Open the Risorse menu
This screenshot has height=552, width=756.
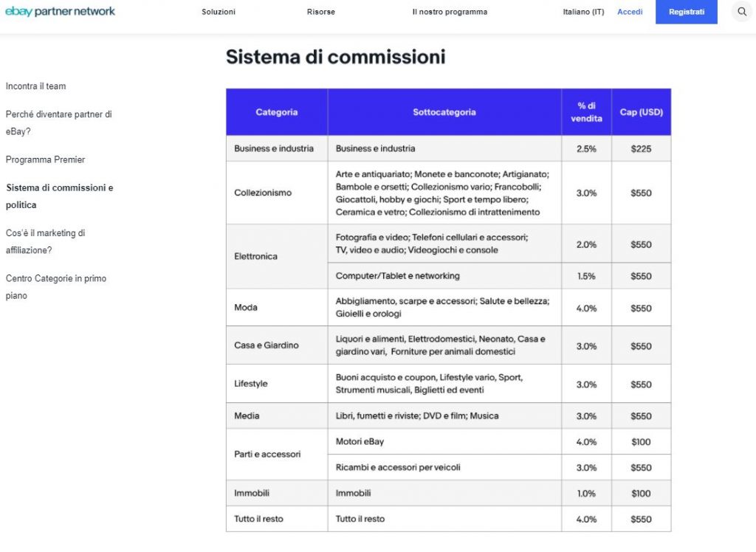coord(320,12)
